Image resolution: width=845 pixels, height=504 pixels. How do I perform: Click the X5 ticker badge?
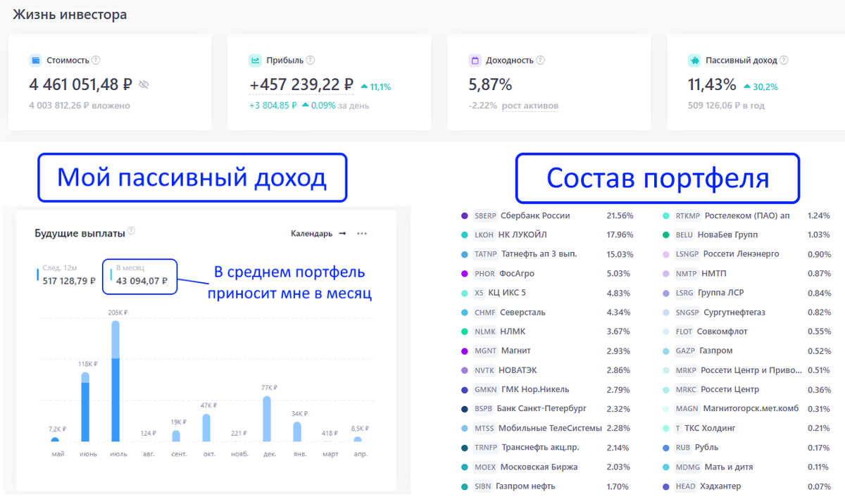point(479,293)
